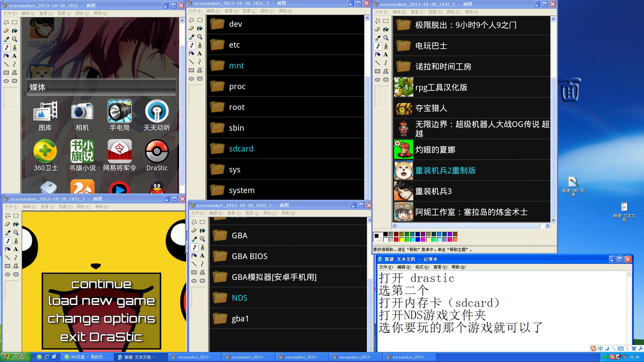Click foreground/background color indicator box in Paint
The image size is (644, 362).
pyautogui.click(x=378, y=237)
